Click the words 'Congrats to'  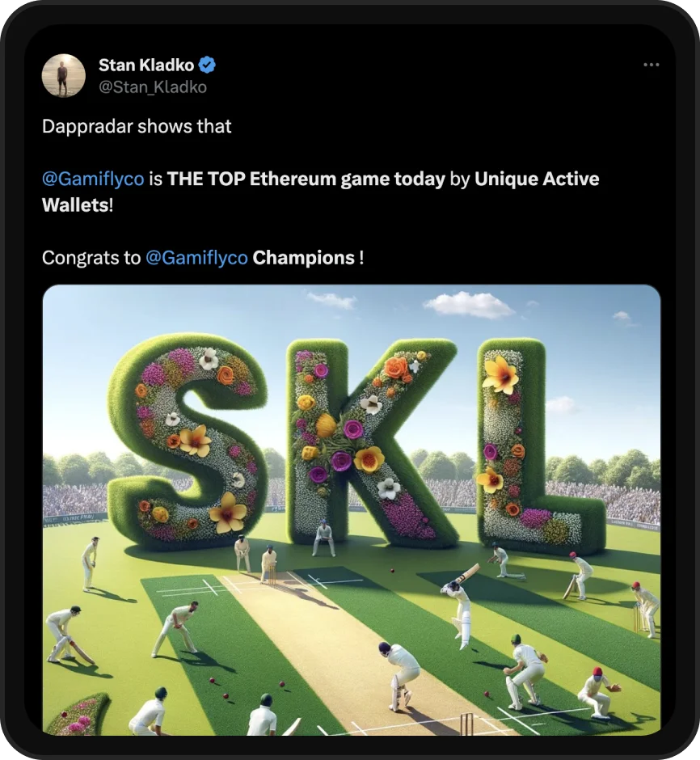(x=91, y=258)
